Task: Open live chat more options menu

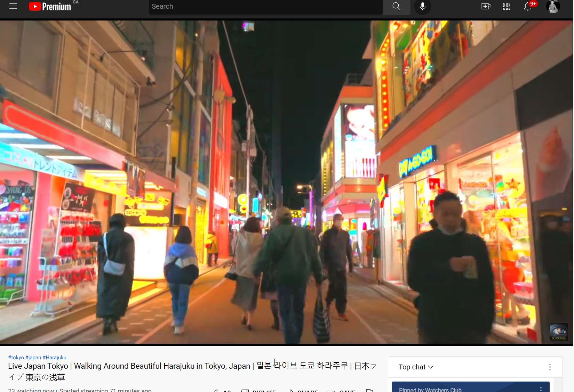Action: (x=550, y=367)
